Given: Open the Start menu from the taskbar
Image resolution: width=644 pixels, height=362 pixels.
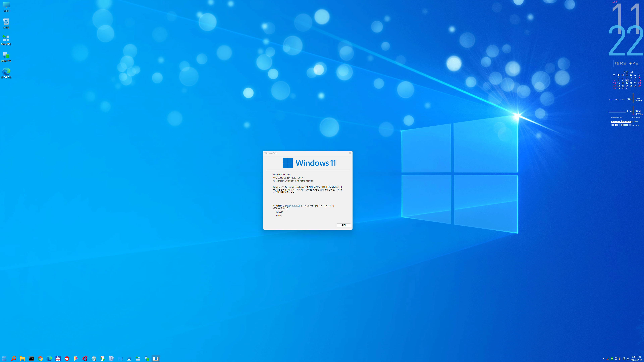Looking at the screenshot, I should 4,358.
